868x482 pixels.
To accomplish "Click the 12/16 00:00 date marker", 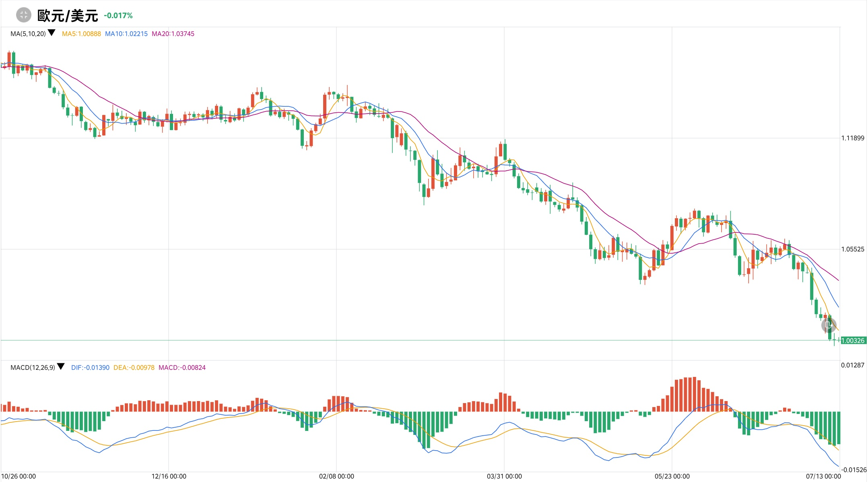I will pos(169,476).
